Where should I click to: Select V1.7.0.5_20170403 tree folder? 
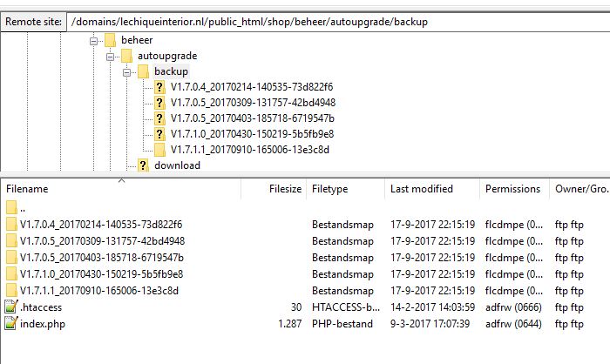click(252, 118)
